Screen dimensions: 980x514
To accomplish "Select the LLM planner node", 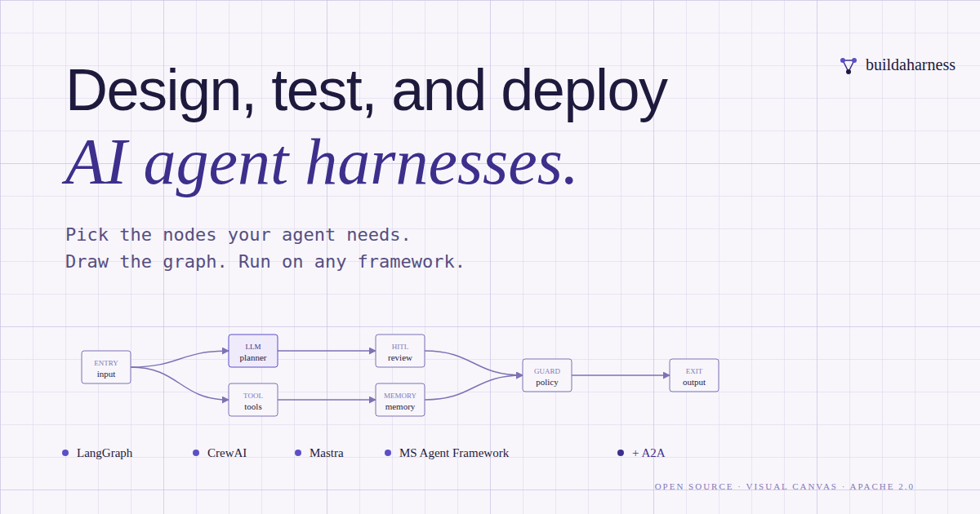I will pyautogui.click(x=253, y=351).
